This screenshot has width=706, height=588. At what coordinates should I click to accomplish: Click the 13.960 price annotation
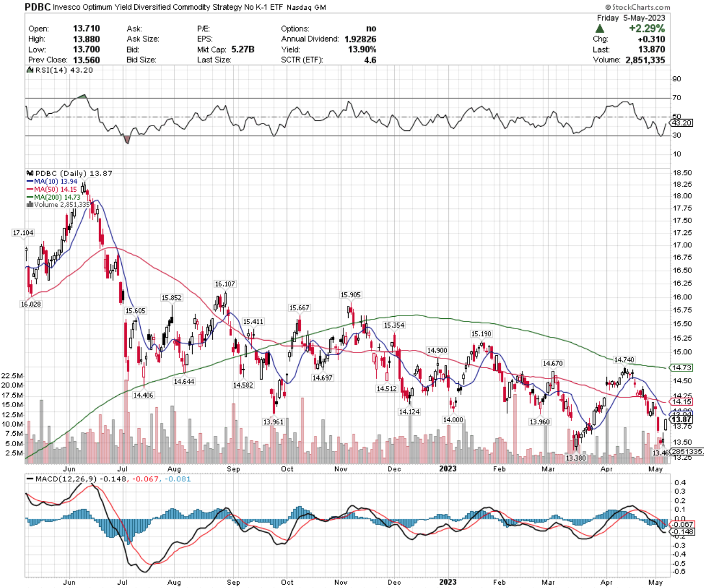[x=540, y=422]
